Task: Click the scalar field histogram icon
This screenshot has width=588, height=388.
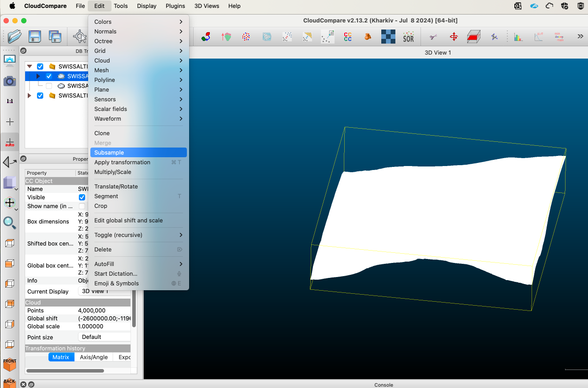Action: tap(518, 37)
